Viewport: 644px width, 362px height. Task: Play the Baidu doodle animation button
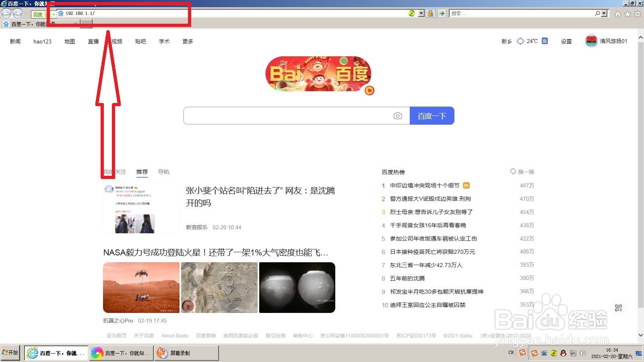point(369,90)
